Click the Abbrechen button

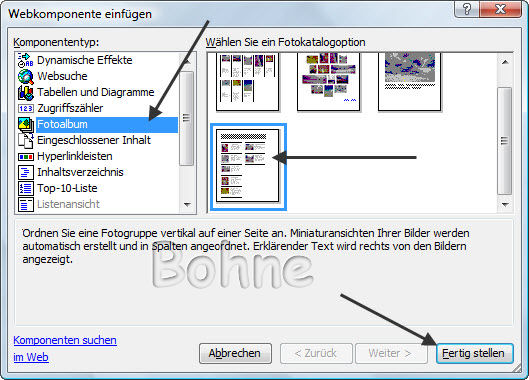(235, 353)
